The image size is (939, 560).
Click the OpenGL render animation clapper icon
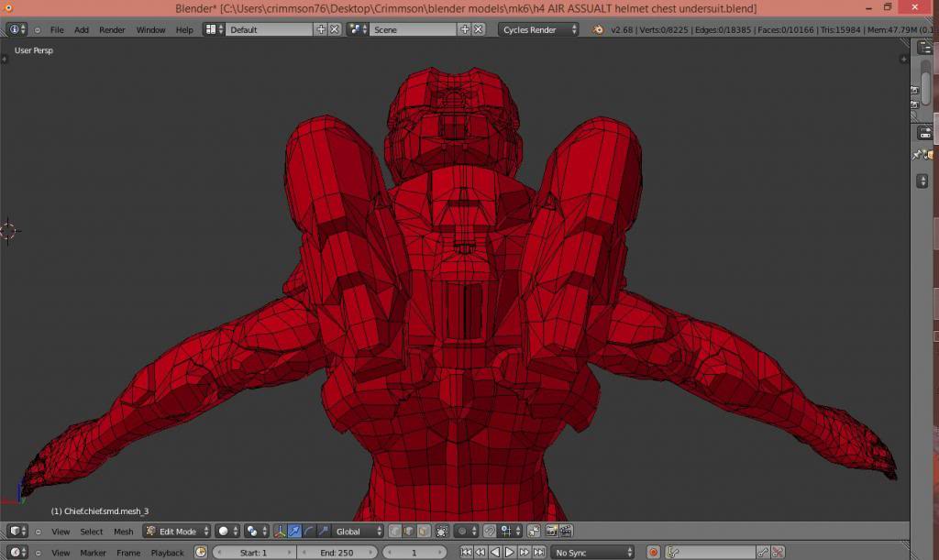click(566, 532)
